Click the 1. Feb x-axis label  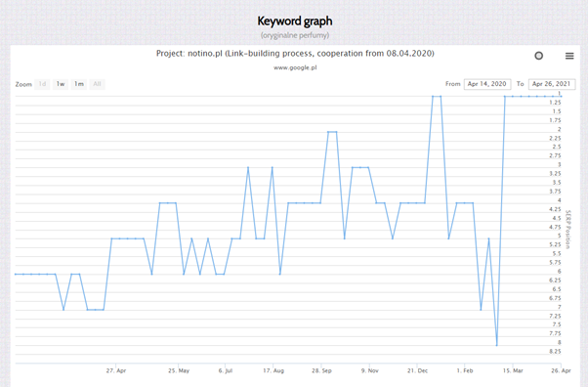(x=465, y=370)
